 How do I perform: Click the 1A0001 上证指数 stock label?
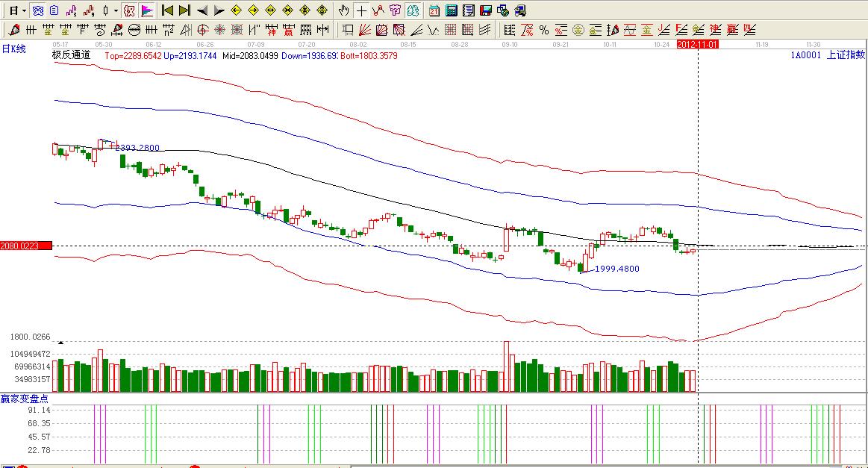(828, 54)
